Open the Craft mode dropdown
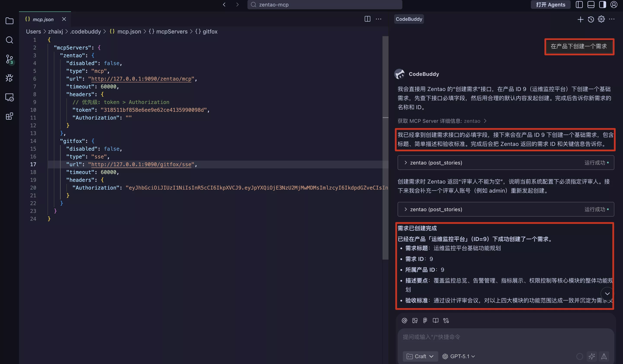623x364 pixels. [x=420, y=356]
